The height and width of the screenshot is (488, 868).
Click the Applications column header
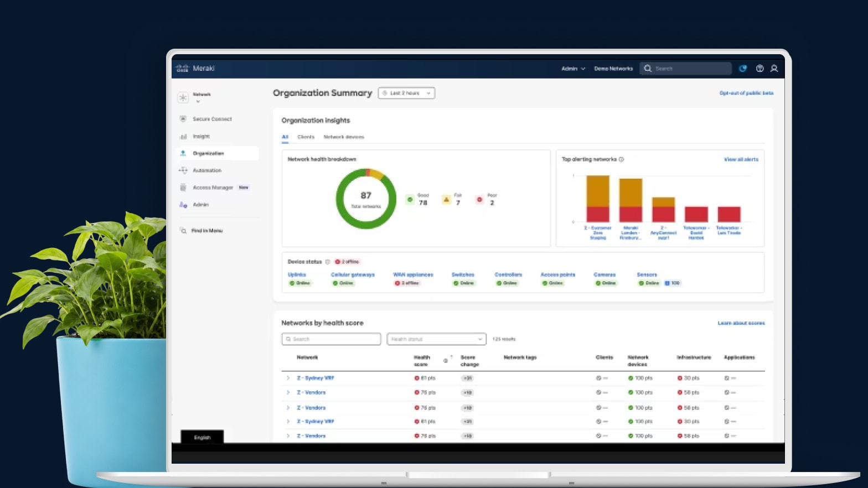(739, 357)
